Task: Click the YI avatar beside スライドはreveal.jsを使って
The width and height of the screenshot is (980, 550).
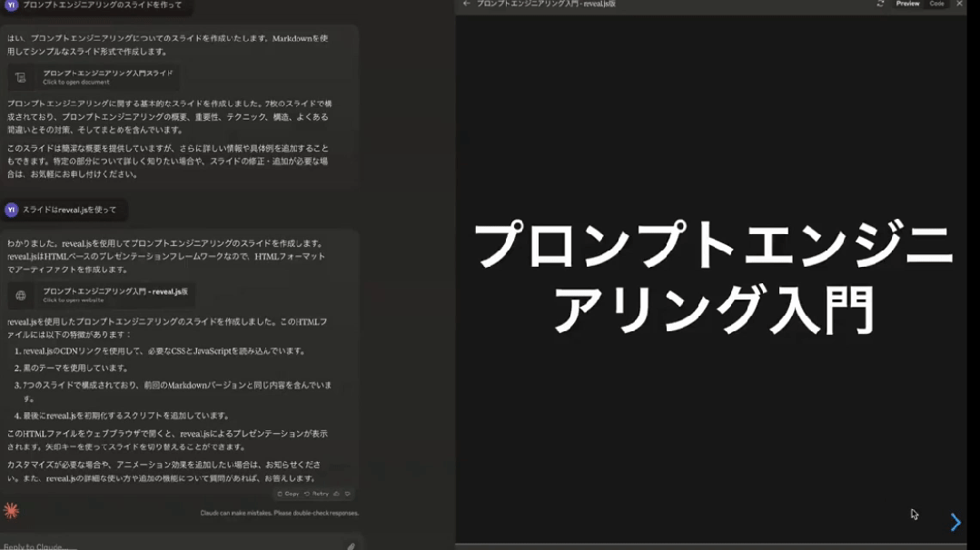Action: pos(11,210)
